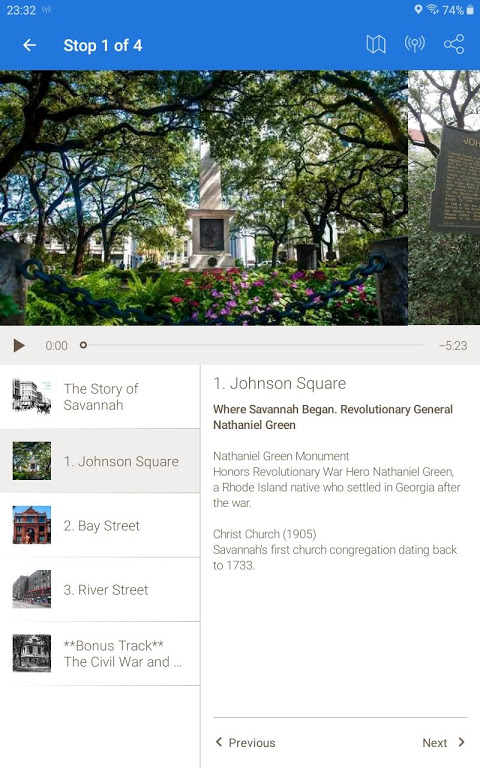The width and height of the screenshot is (480, 768).
Task: Tap 'Nathaniel Green Monument' text
Action: point(281,456)
